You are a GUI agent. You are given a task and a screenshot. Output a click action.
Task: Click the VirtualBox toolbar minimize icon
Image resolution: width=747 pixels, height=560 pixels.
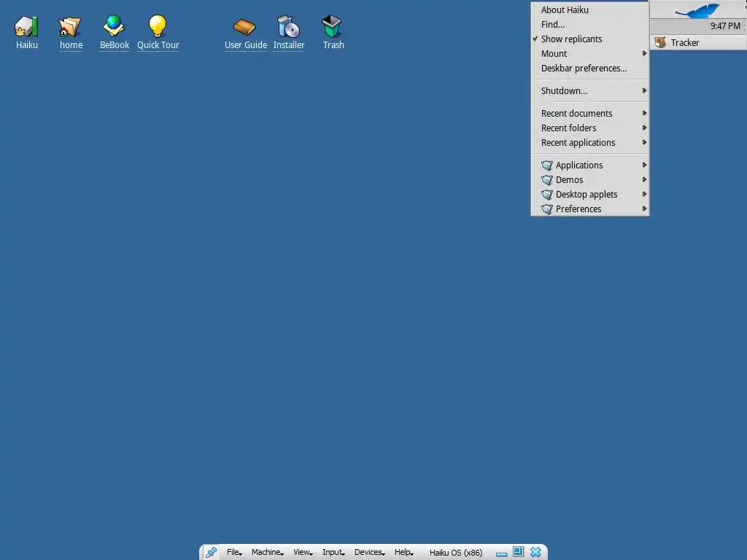501,554
